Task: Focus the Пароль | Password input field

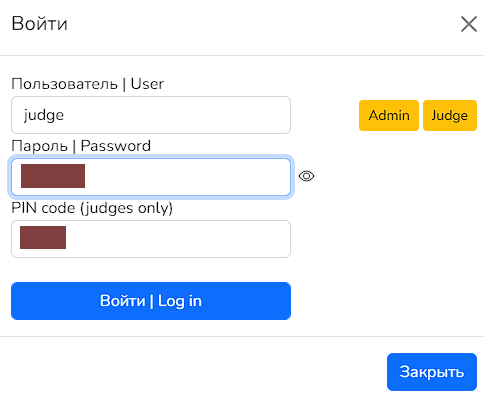Action: (x=151, y=177)
